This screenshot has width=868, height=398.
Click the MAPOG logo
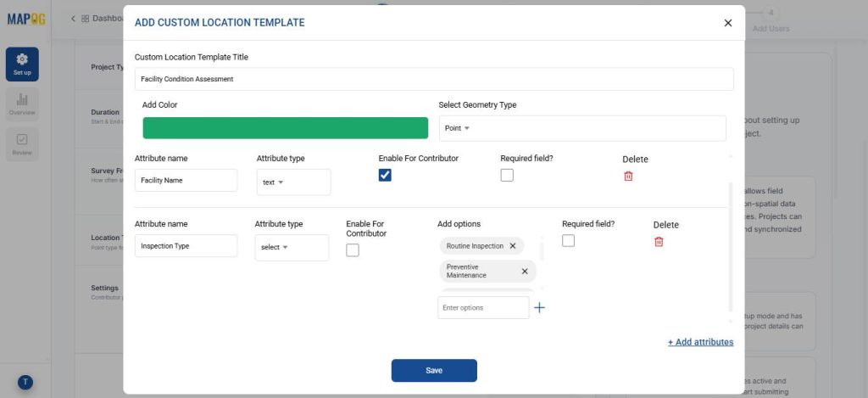point(26,19)
